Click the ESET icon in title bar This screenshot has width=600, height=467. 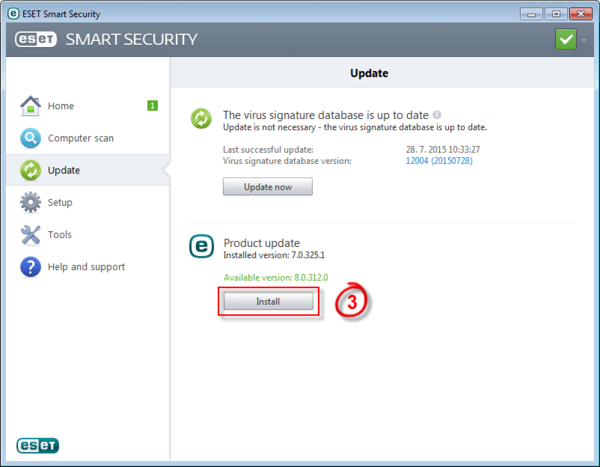tap(13, 14)
